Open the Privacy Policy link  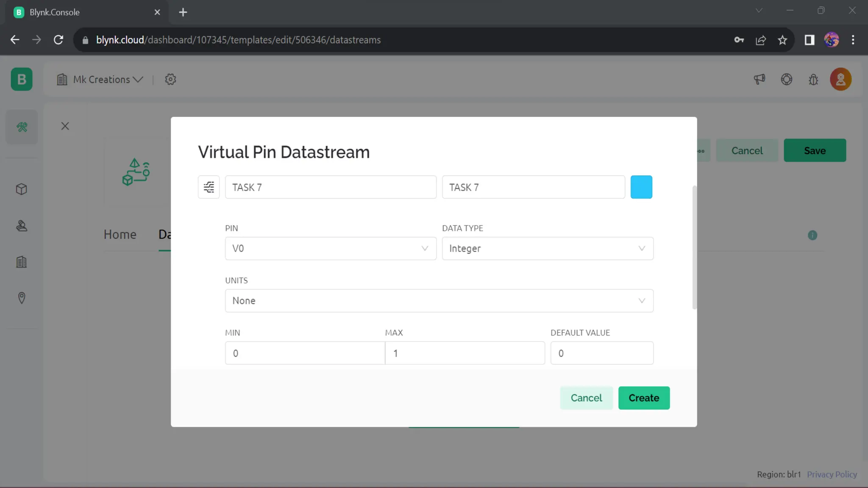(x=832, y=474)
